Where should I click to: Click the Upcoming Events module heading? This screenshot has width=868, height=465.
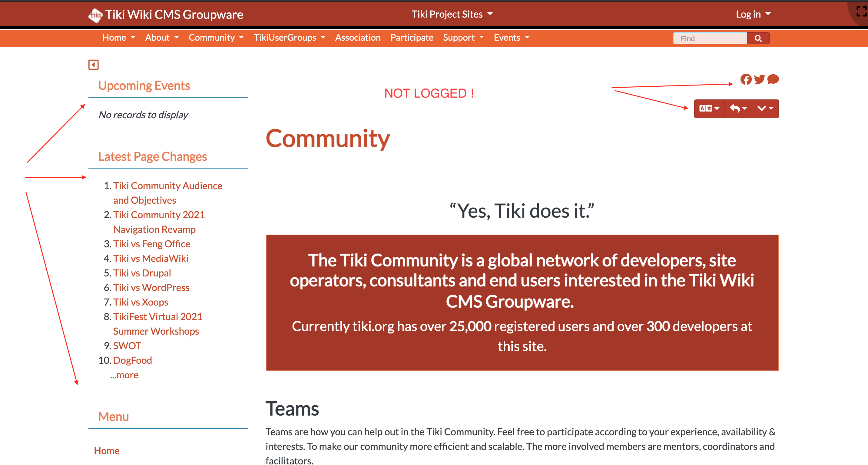point(144,86)
